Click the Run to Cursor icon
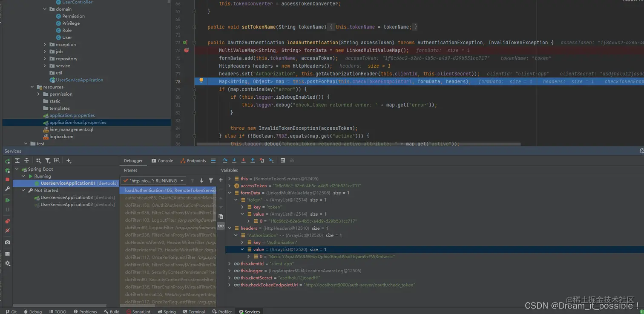644x314 pixels. point(271,160)
